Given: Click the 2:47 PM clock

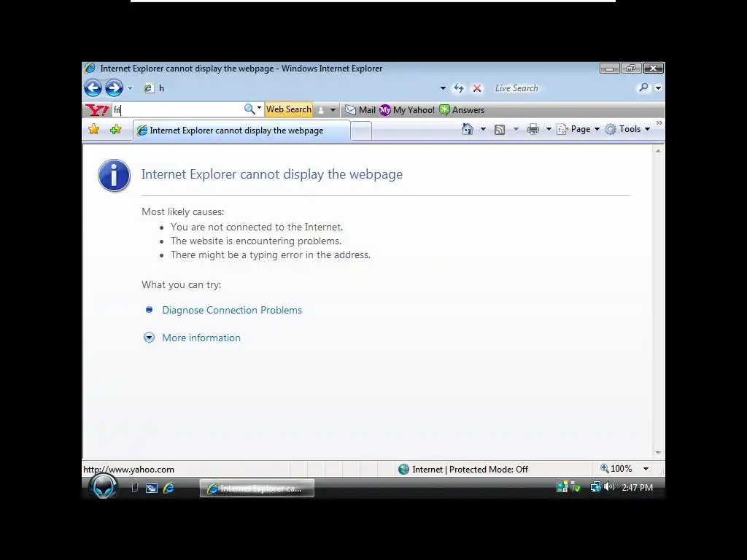Looking at the screenshot, I should 637,488.
